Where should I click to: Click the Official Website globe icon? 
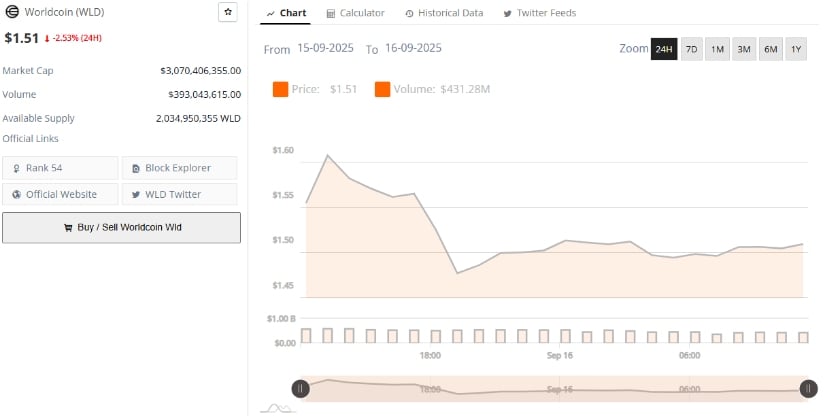pos(17,195)
